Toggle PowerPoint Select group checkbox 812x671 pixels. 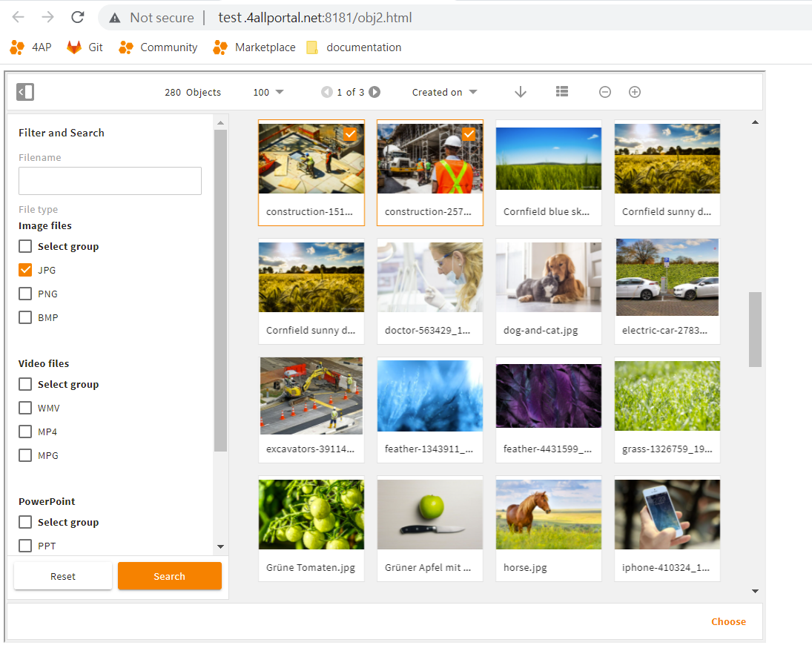coord(25,522)
